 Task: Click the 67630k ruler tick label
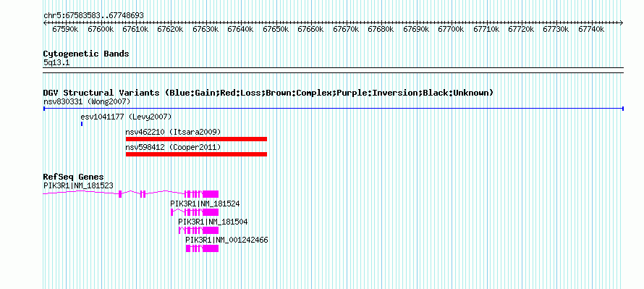coord(206,29)
